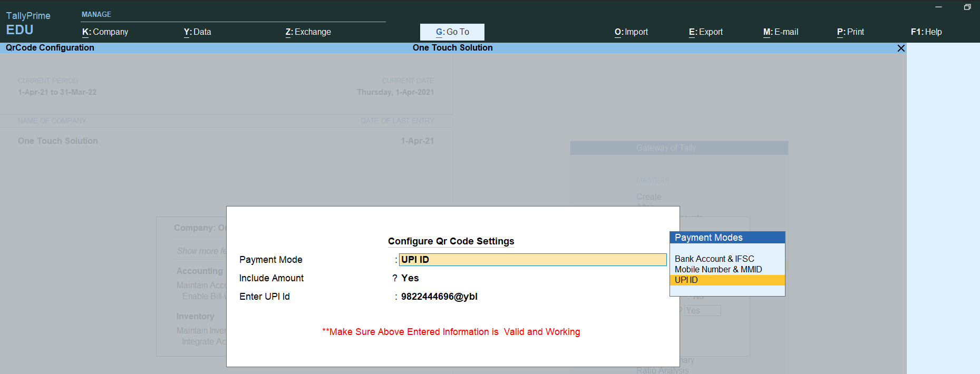Screen dimensions: 980x374
Task: Click current date Thursday, 1-Apr-2021
Action: (395, 92)
